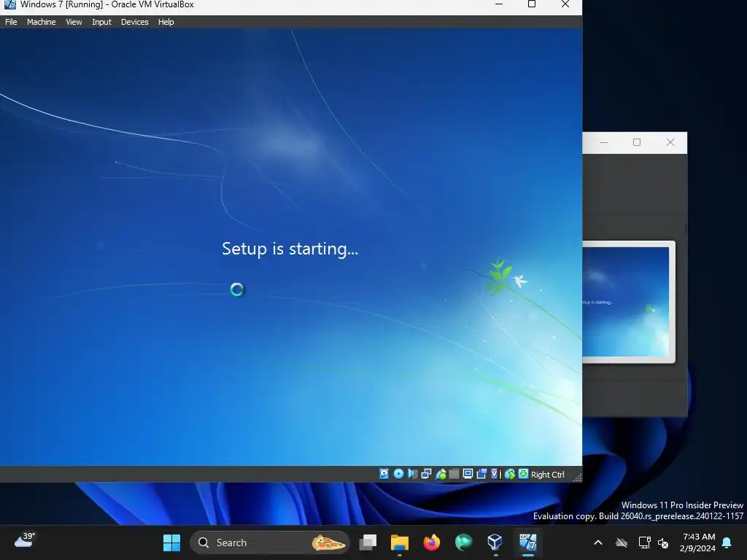
Task: Click the mouse integration status icon
Action: point(510,474)
